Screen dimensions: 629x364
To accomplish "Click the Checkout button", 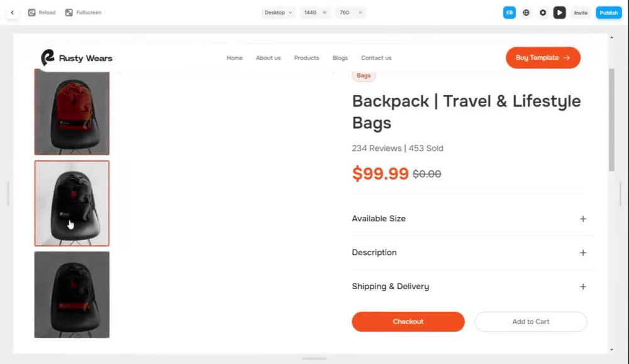I will tap(408, 321).
